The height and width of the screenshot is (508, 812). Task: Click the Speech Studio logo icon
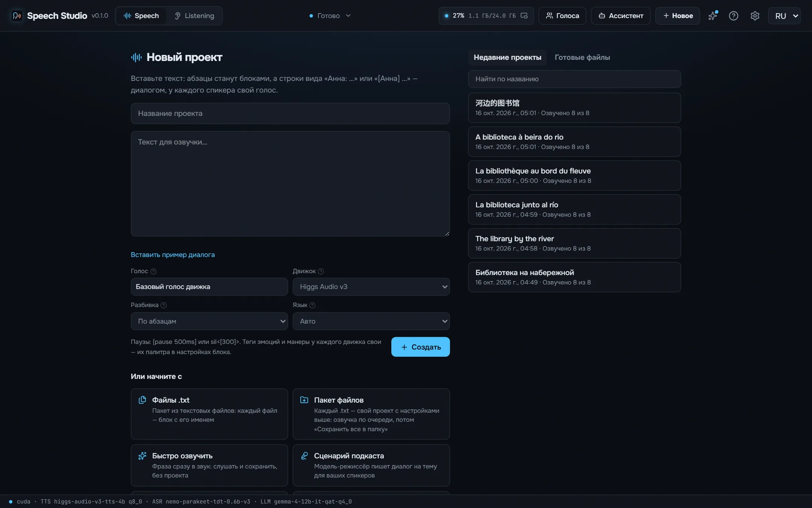coord(17,16)
